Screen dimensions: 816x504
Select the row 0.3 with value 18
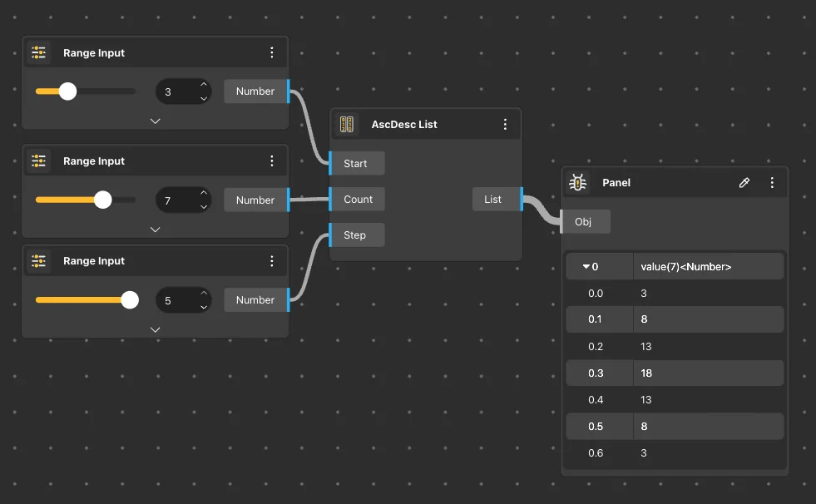coord(674,373)
